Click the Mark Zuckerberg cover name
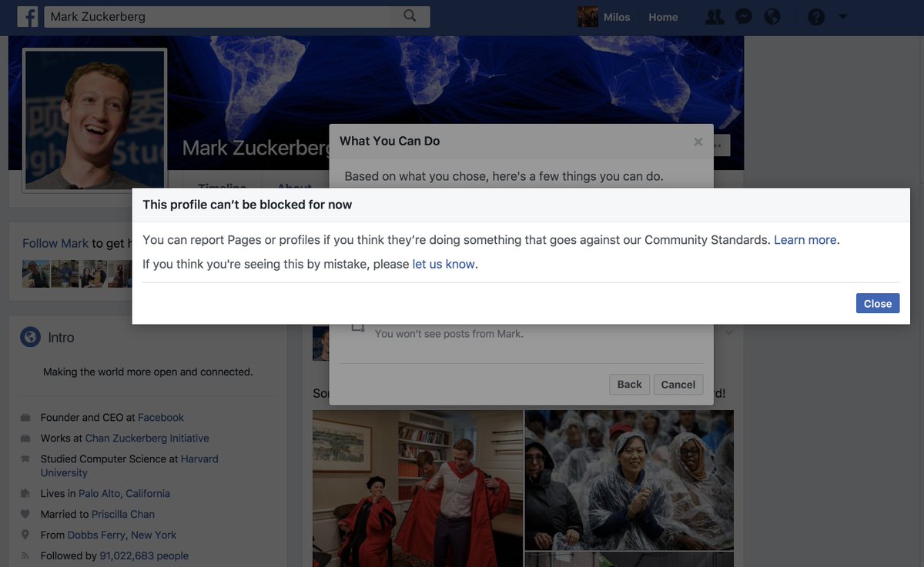The width and height of the screenshot is (924, 567). point(256,148)
